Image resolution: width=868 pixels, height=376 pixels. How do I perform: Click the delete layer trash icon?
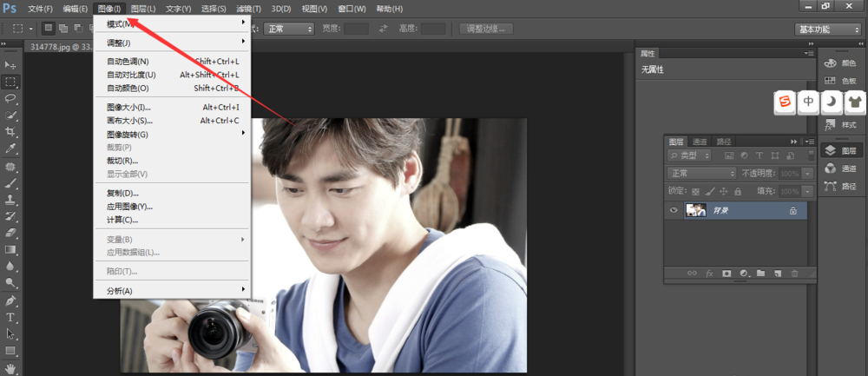793,274
